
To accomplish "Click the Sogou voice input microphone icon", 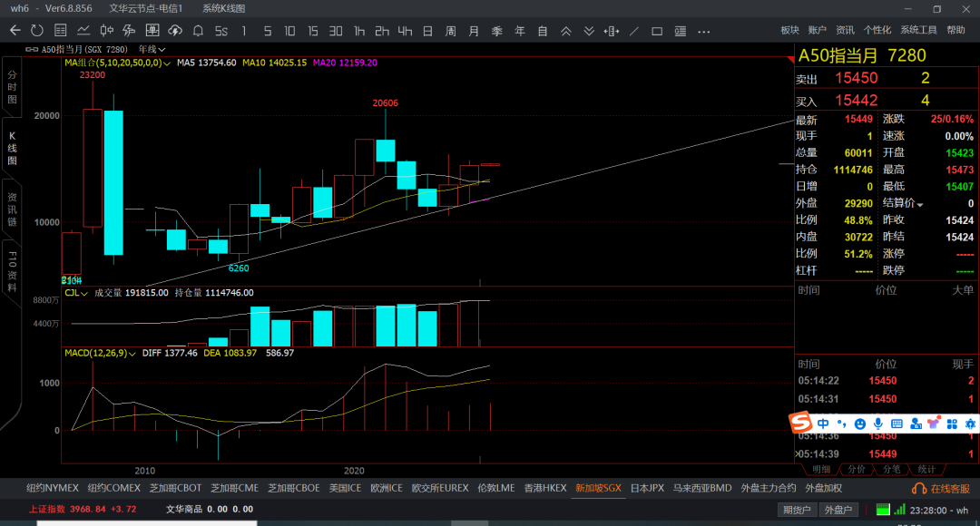I will [878, 424].
